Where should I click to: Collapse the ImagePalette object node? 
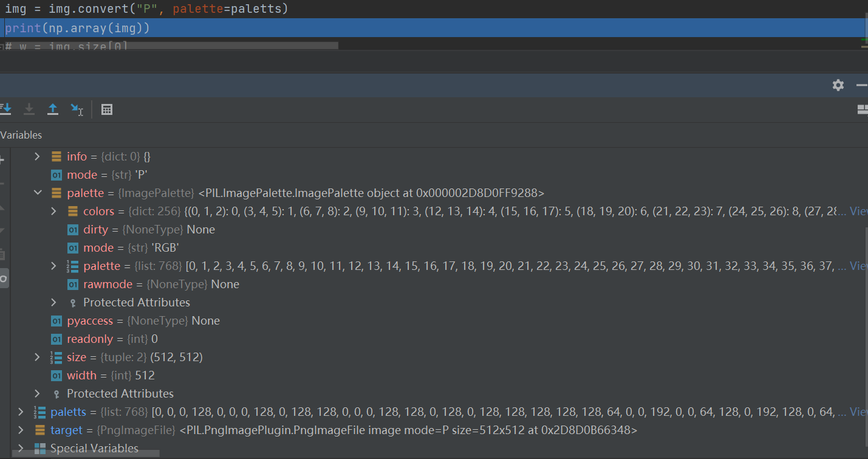click(37, 193)
